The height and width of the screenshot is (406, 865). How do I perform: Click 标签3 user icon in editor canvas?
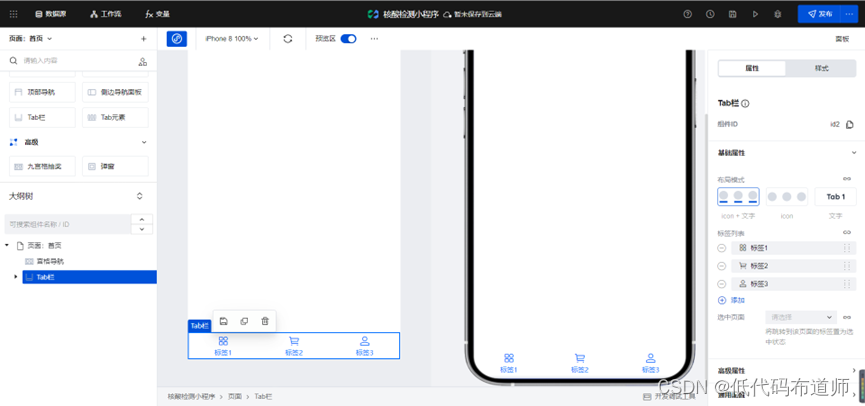click(x=365, y=341)
